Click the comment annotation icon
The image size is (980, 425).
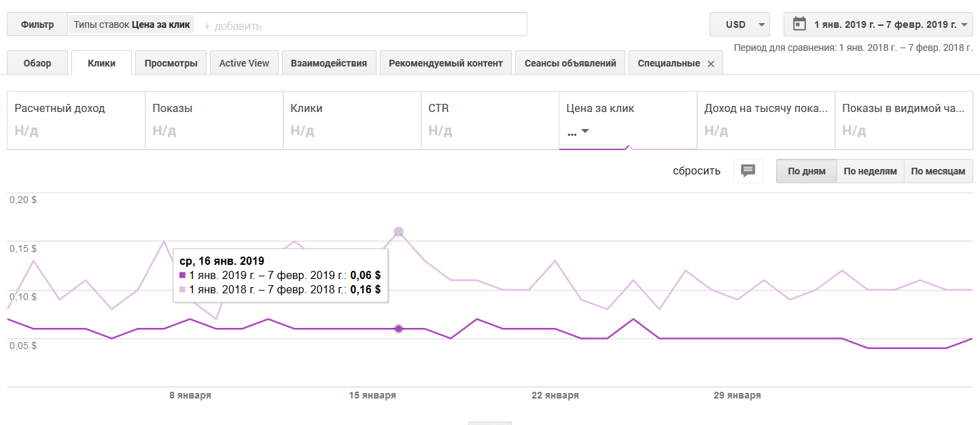748,171
